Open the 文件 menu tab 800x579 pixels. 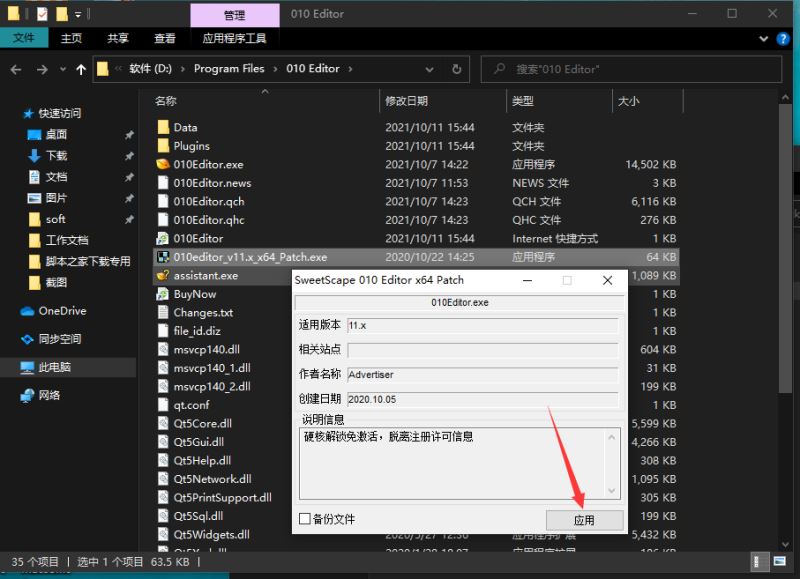point(23,38)
